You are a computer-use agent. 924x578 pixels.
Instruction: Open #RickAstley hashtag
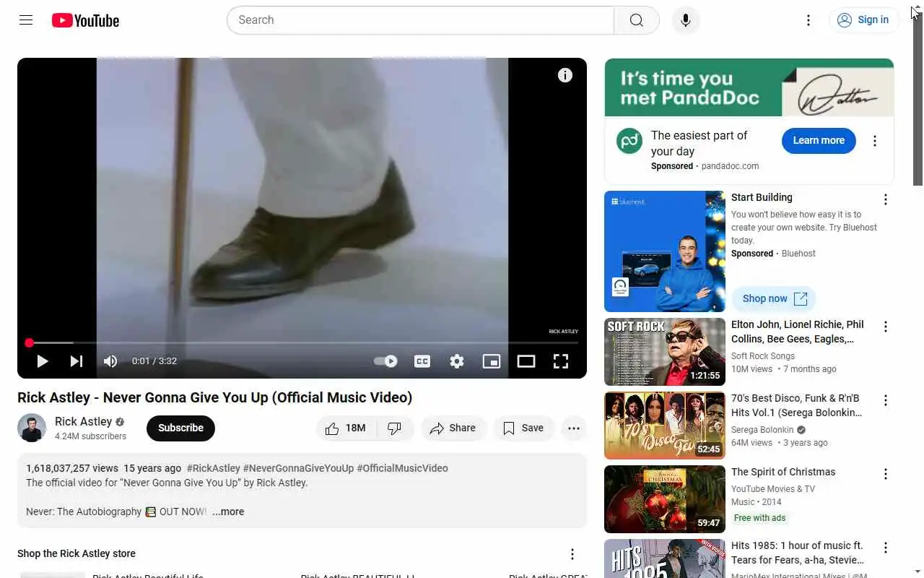point(214,468)
